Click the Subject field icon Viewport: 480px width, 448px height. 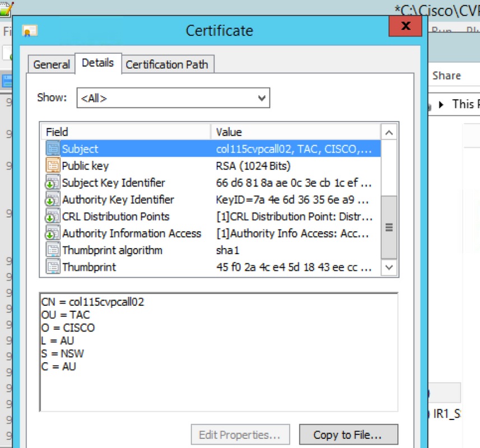[x=53, y=149]
